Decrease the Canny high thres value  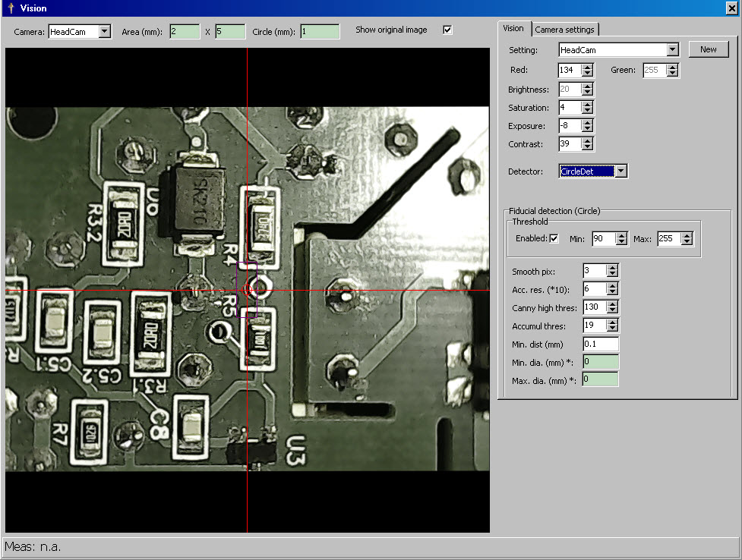click(612, 311)
